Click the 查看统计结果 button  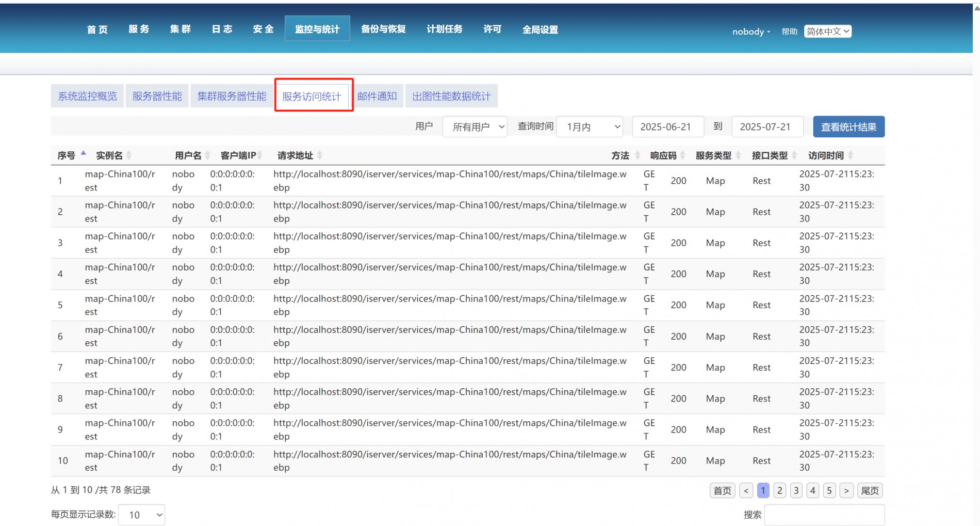(849, 127)
